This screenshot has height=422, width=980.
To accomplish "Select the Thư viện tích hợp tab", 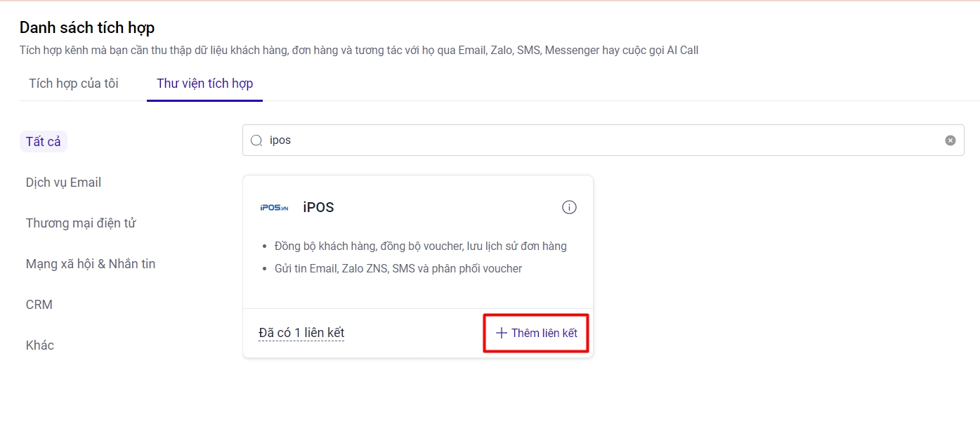I will (204, 84).
